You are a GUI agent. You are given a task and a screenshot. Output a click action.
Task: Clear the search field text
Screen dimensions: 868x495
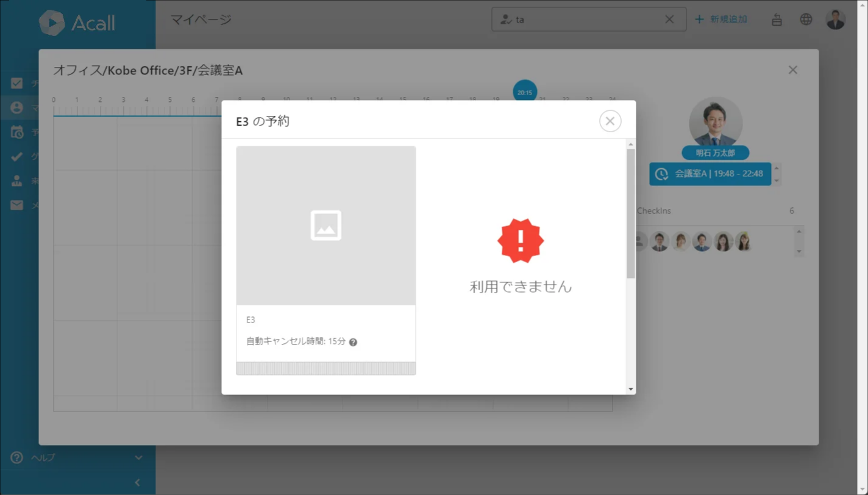[669, 20]
